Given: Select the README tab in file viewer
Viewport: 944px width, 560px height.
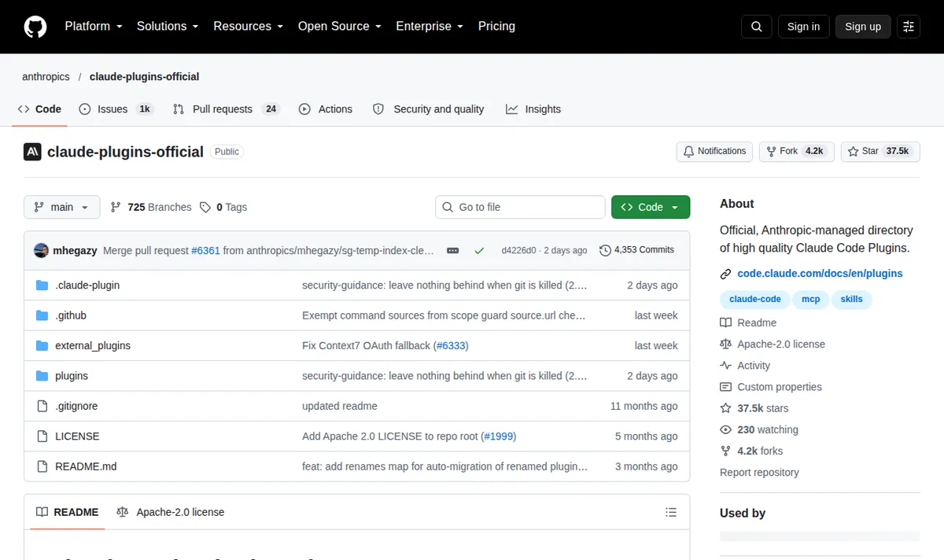Looking at the screenshot, I should (x=68, y=512).
